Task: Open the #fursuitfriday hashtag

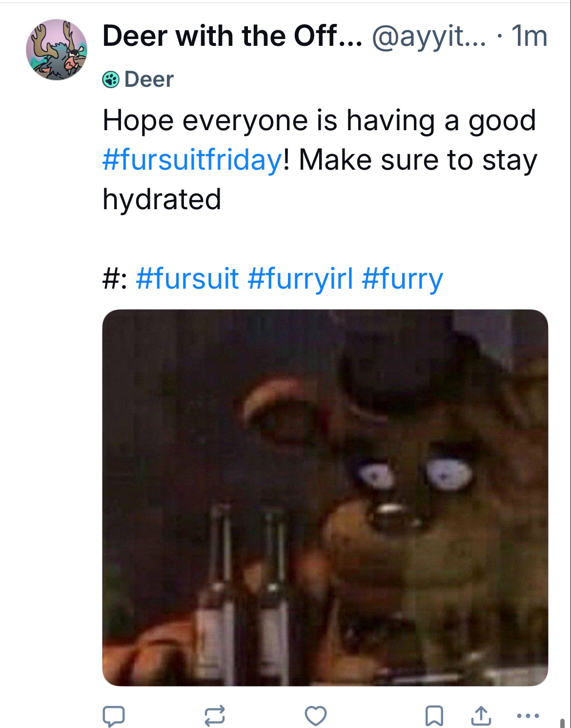Action: 192,160
